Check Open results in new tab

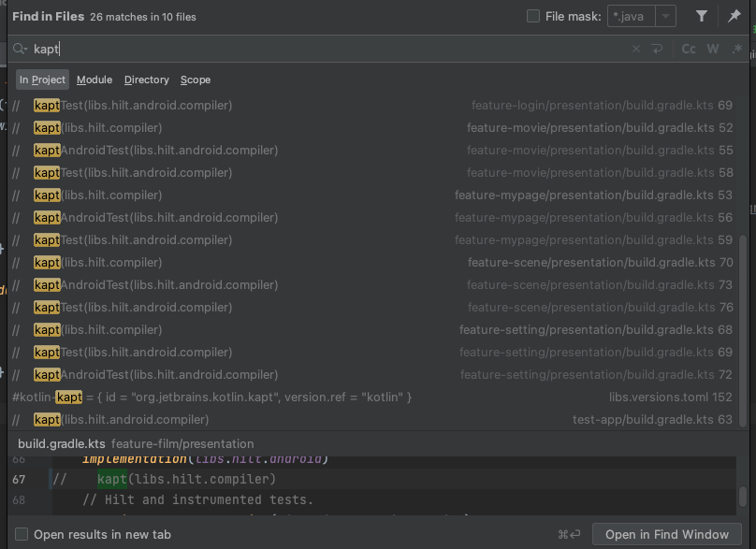[x=22, y=535]
